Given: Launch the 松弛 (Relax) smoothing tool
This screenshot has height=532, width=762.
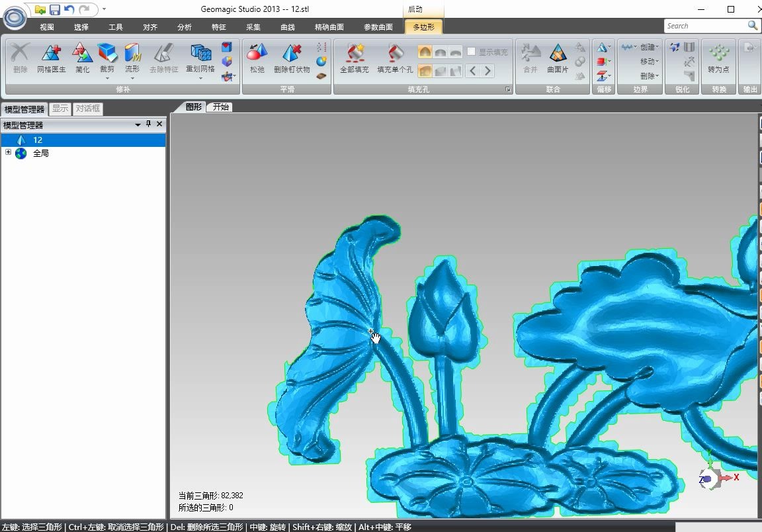Looking at the screenshot, I should coord(257,60).
